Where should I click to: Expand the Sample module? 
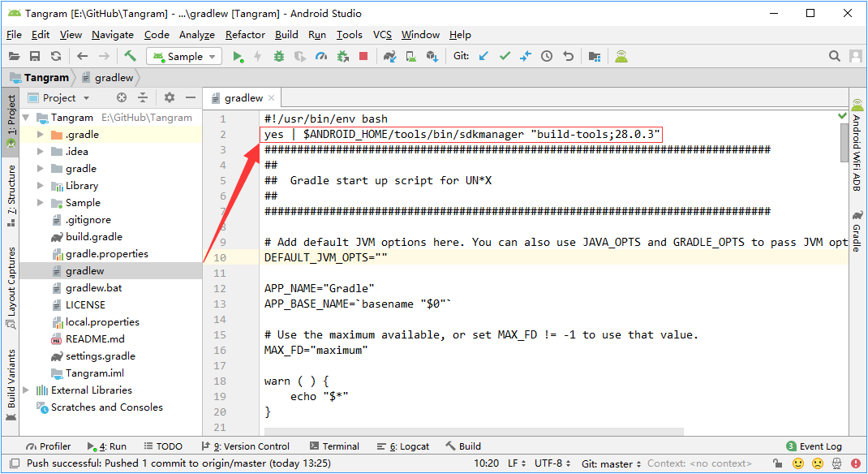pyautogui.click(x=40, y=203)
